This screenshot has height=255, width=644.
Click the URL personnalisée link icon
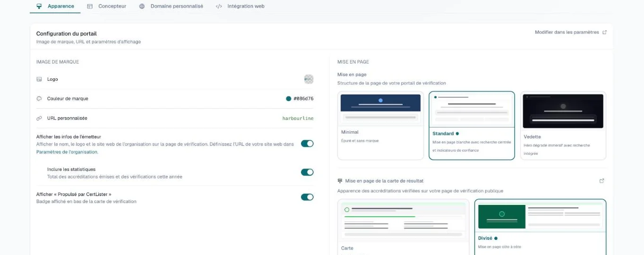coord(39,118)
